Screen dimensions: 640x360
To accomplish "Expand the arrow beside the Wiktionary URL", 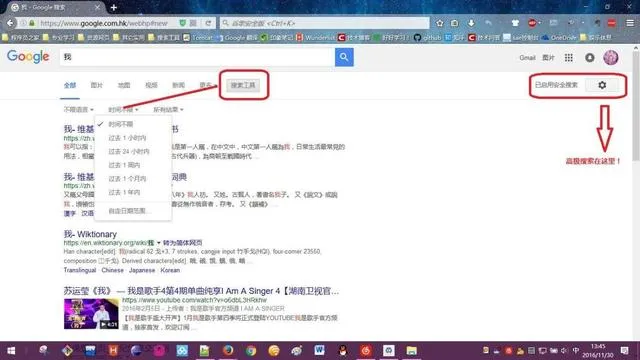I will pyautogui.click(x=158, y=243).
